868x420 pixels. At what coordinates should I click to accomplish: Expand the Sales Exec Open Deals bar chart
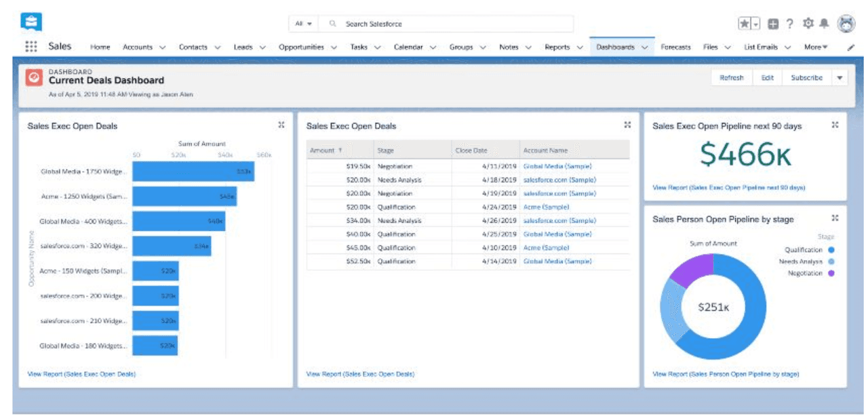coord(281,125)
